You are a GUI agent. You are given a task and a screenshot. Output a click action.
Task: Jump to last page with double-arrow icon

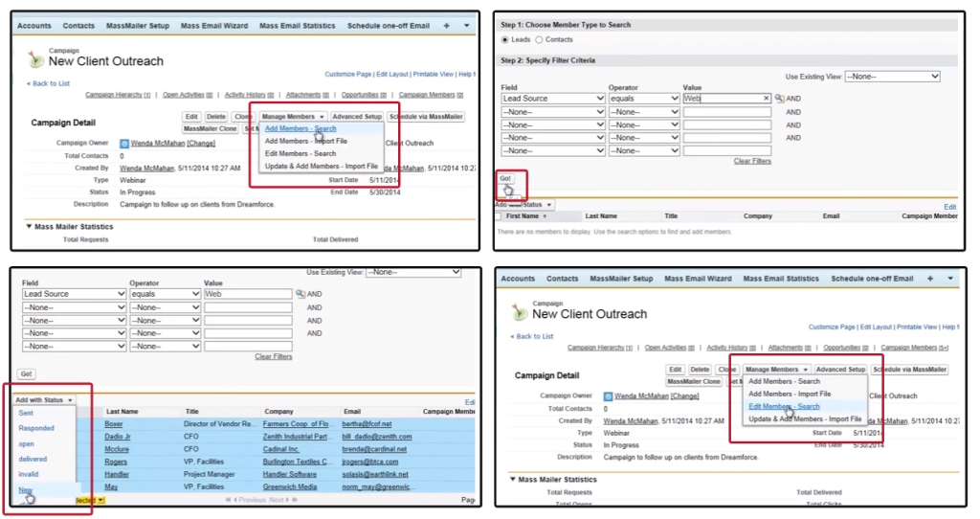[296, 500]
